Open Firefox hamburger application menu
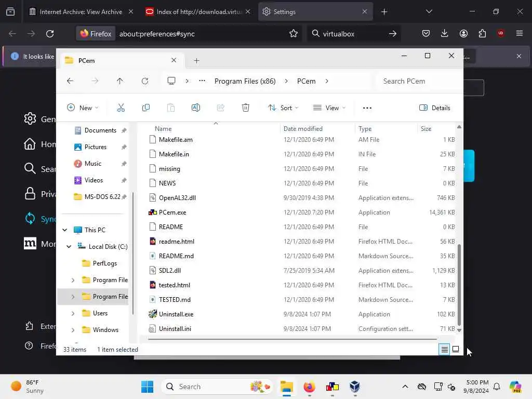The width and height of the screenshot is (532, 399). coord(520,33)
